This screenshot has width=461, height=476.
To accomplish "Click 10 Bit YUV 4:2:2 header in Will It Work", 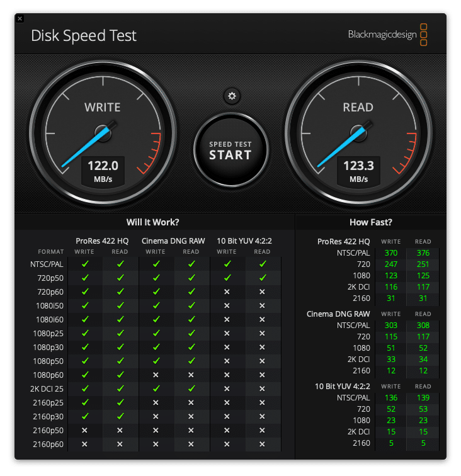I will (x=244, y=241).
